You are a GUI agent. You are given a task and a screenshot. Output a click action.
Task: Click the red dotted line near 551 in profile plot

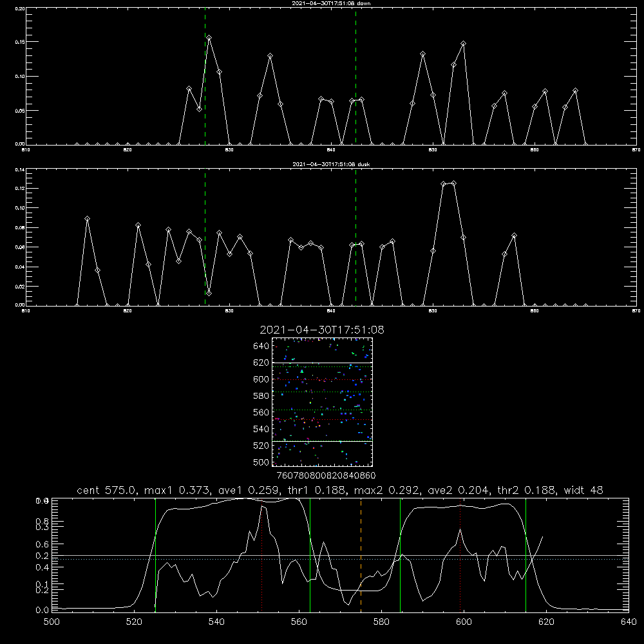point(262,554)
